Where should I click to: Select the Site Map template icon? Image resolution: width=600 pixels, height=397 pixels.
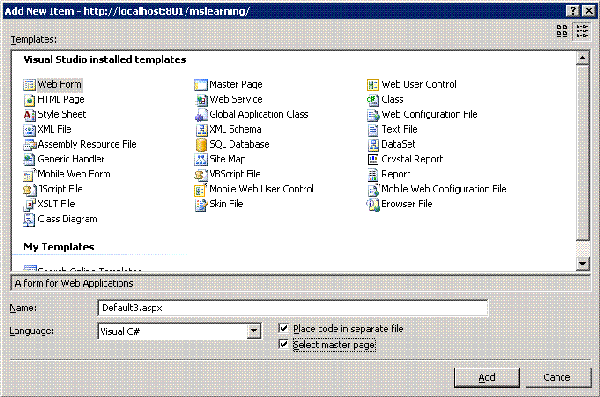(201, 159)
